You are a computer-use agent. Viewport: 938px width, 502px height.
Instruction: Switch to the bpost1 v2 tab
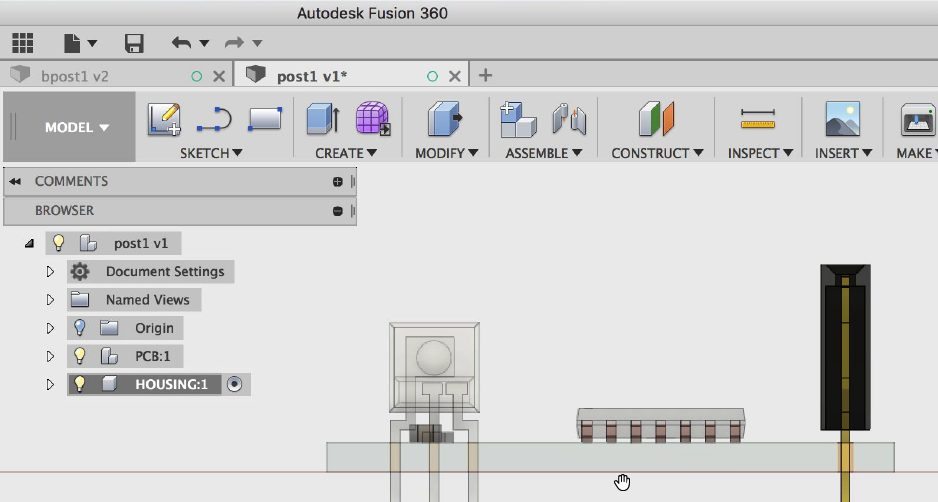(x=75, y=76)
